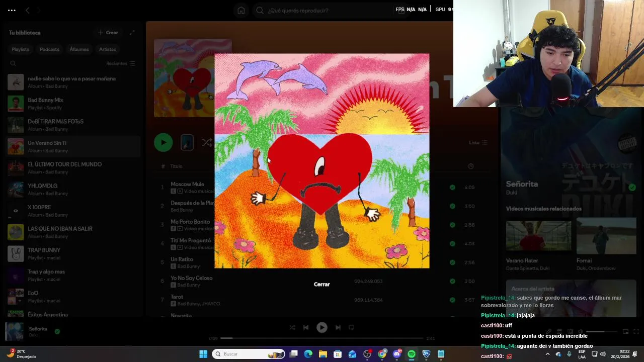Select the Moscow Mule track title
The width and height of the screenshot is (644, 362).
[187, 184]
